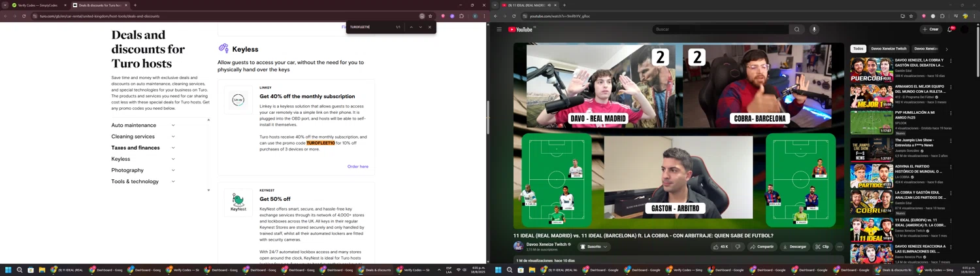Click the Compartir share button
This screenshot has width=980, height=276.
762,247
